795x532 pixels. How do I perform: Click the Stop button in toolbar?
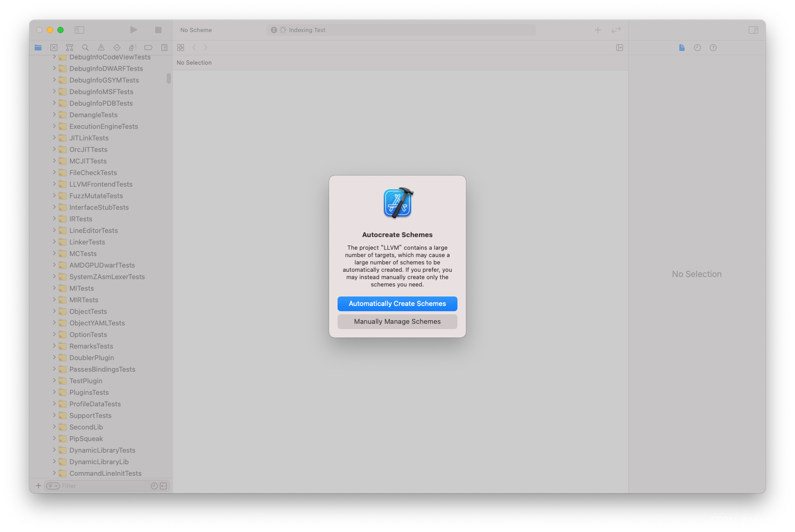(158, 30)
